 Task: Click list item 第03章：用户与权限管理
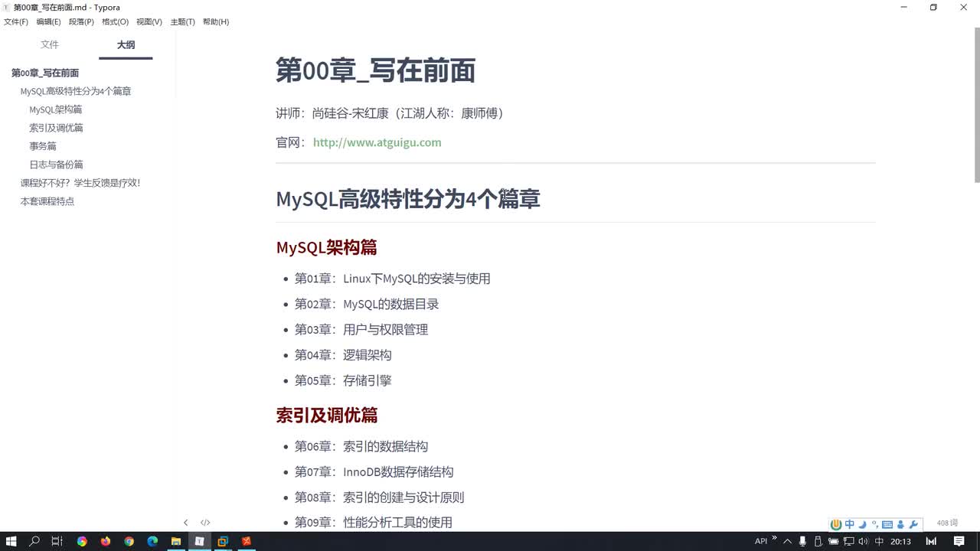(x=361, y=330)
